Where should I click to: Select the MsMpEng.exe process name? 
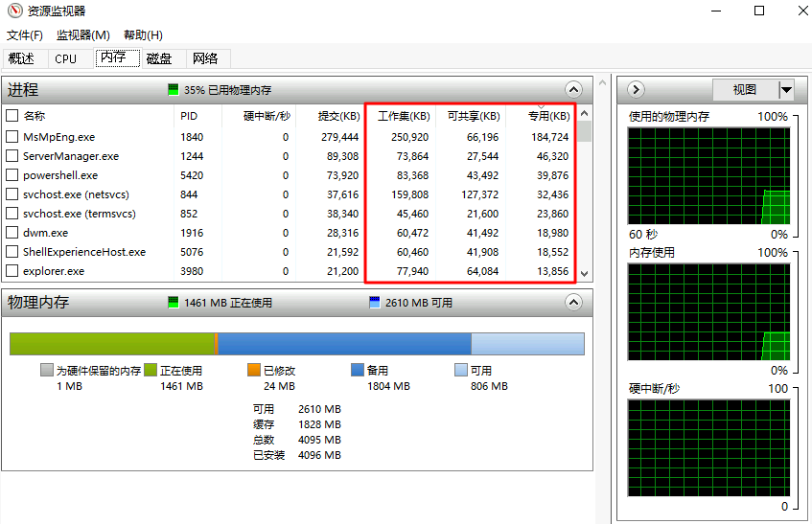click(59, 137)
